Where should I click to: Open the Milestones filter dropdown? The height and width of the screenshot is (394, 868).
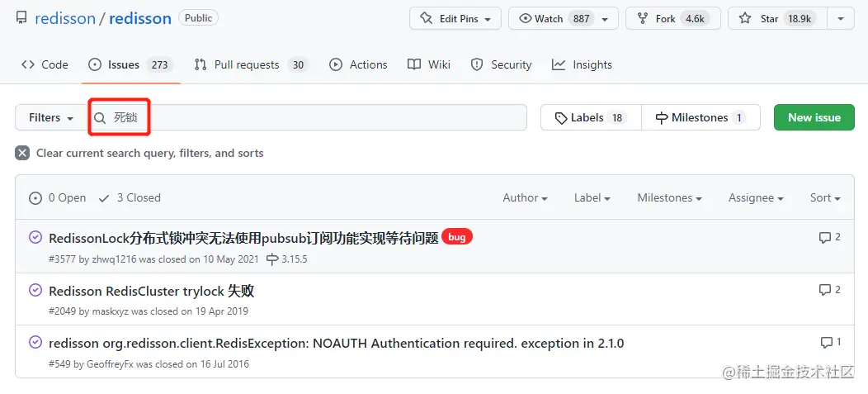[669, 198]
